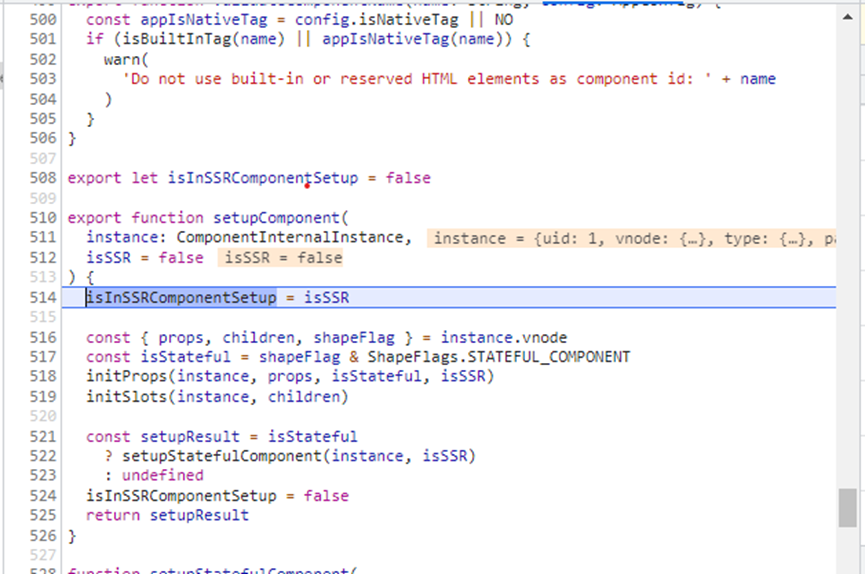This screenshot has height=574, width=865.
Task: Click line number 510 in gutter
Action: [43, 218]
